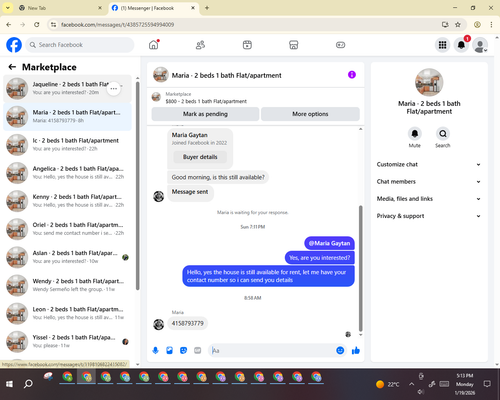Click the Buyer details button
500x400 pixels.
pos(200,157)
